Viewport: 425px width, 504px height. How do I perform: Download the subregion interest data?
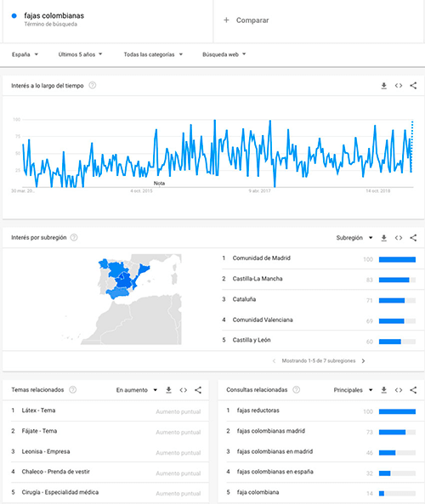pyautogui.click(x=384, y=238)
